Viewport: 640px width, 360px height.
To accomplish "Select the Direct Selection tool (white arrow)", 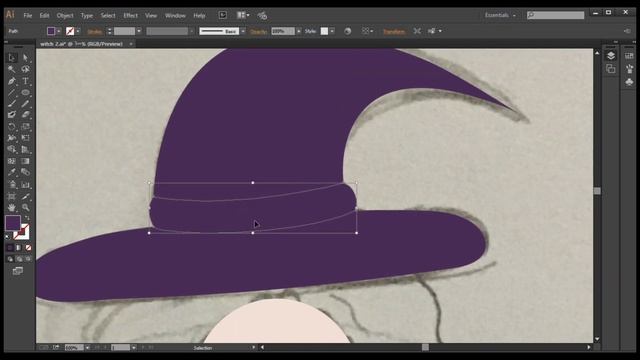I will point(25,58).
